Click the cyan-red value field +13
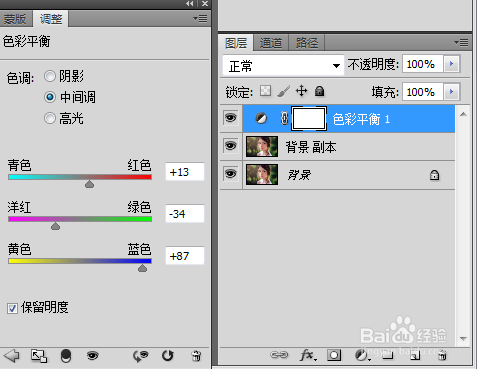The image size is (477, 369). 185,172
